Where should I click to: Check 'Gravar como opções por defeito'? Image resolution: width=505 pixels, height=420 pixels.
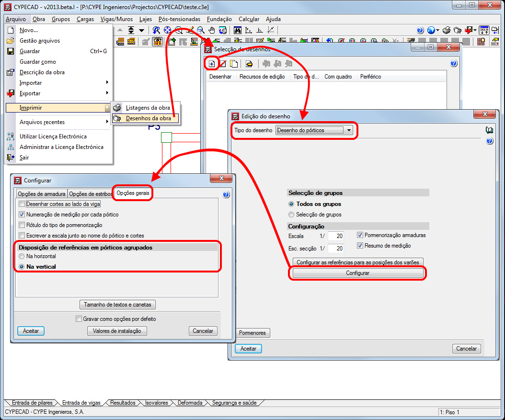tap(79, 319)
